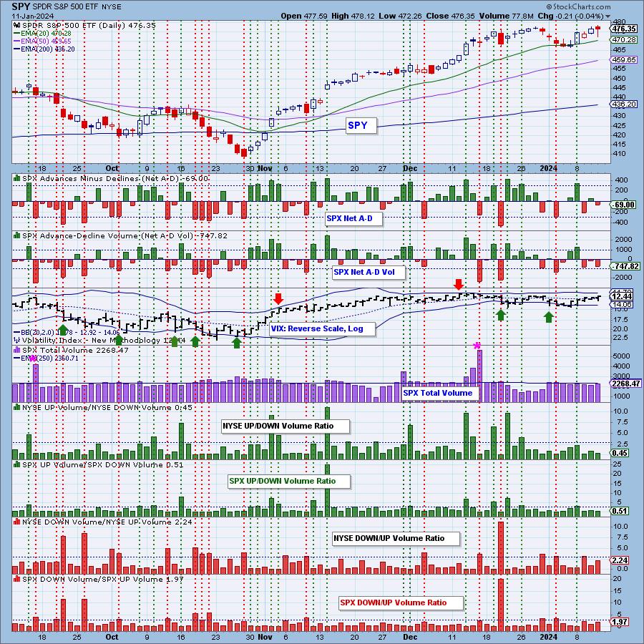The height and width of the screenshot is (644, 644).
Task: Click the VIX: Reverse Scale, Log annotation box
Action: click(323, 328)
